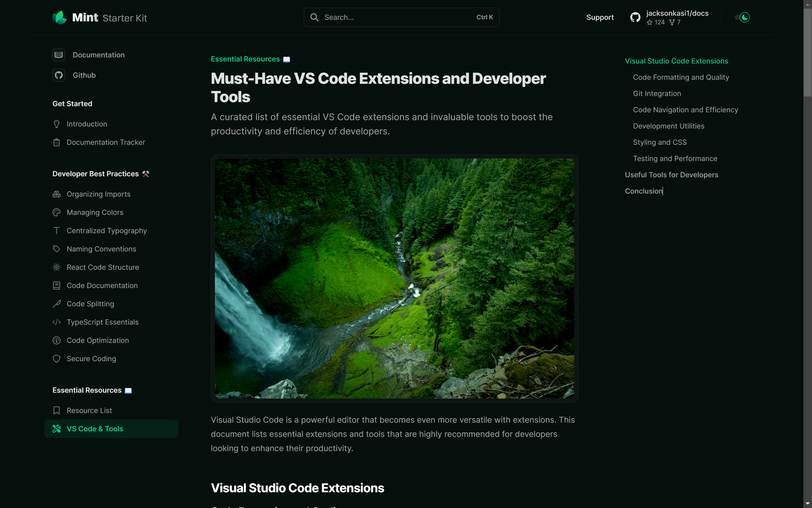Click the Code Splitting knife icon

tap(57, 304)
